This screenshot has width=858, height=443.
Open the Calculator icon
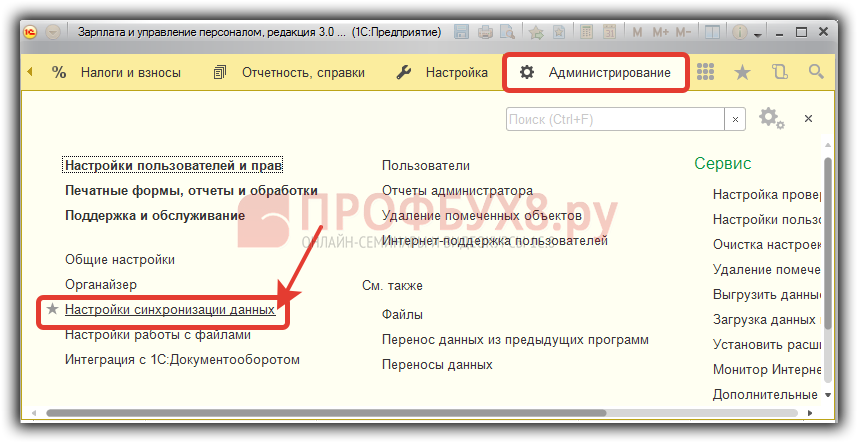click(587, 32)
